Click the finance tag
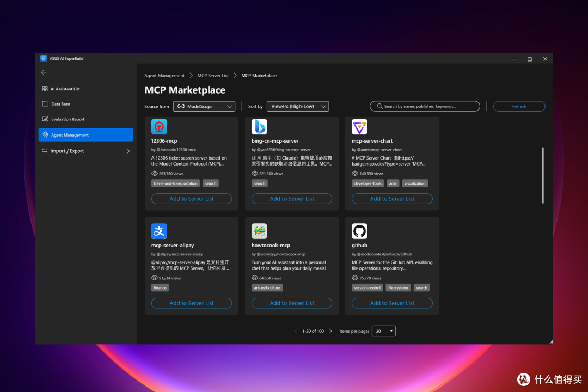This screenshot has height=392, width=588. [160, 287]
